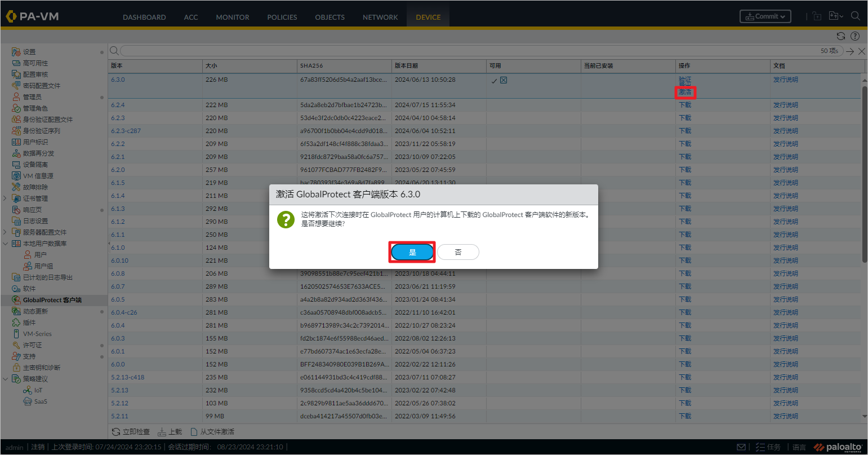Screen dimensions: 868x455
Task: Open the help question-mark icon
Action: click(855, 36)
